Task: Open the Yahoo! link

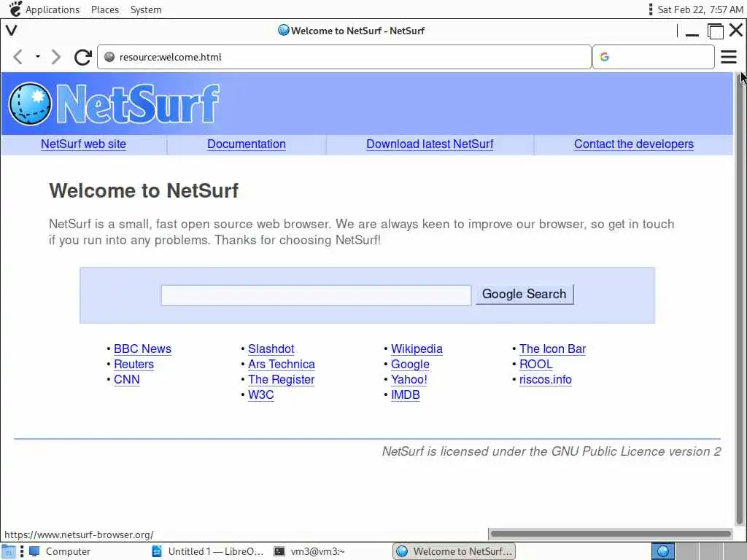Action: pos(409,379)
